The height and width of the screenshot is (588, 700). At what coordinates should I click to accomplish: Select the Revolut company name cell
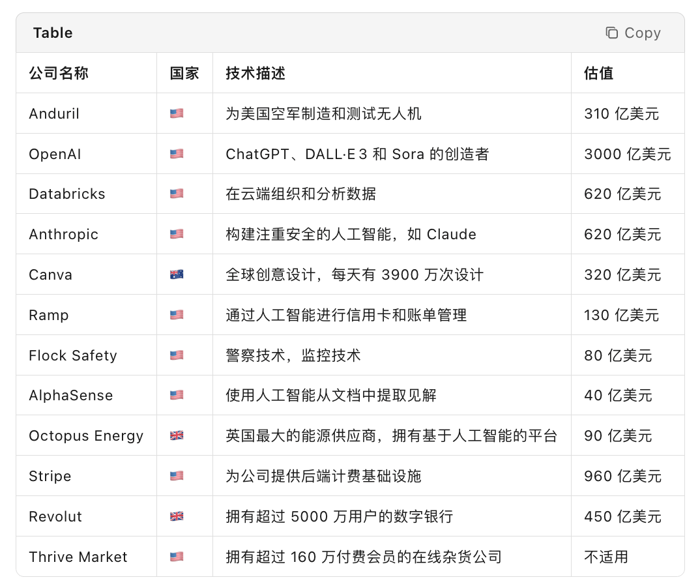[86, 516]
